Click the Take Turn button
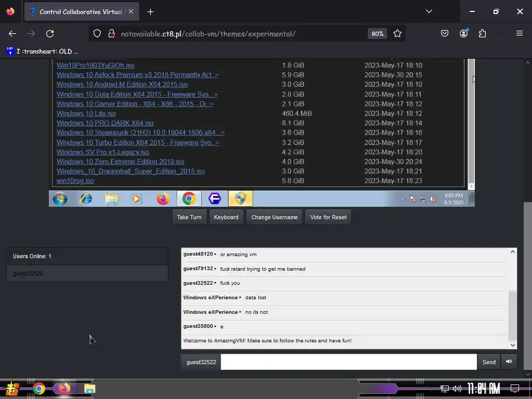The width and height of the screenshot is (532, 399). click(x=189, y=217)
